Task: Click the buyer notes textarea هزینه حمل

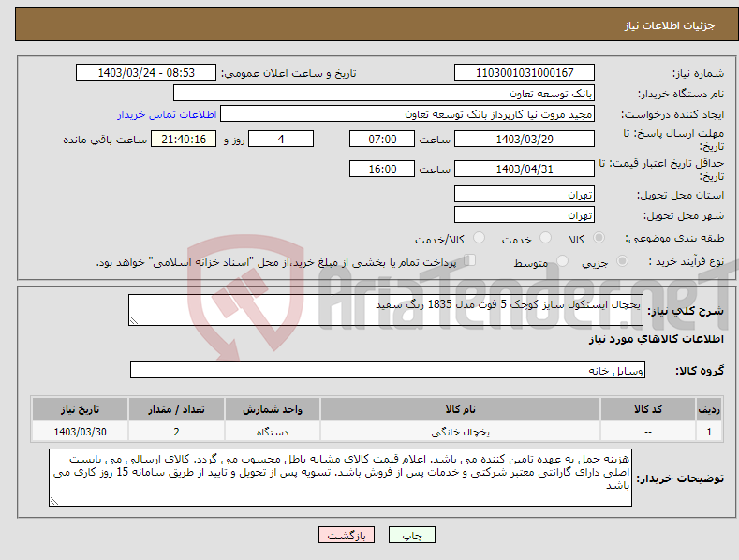Action: 340,478
